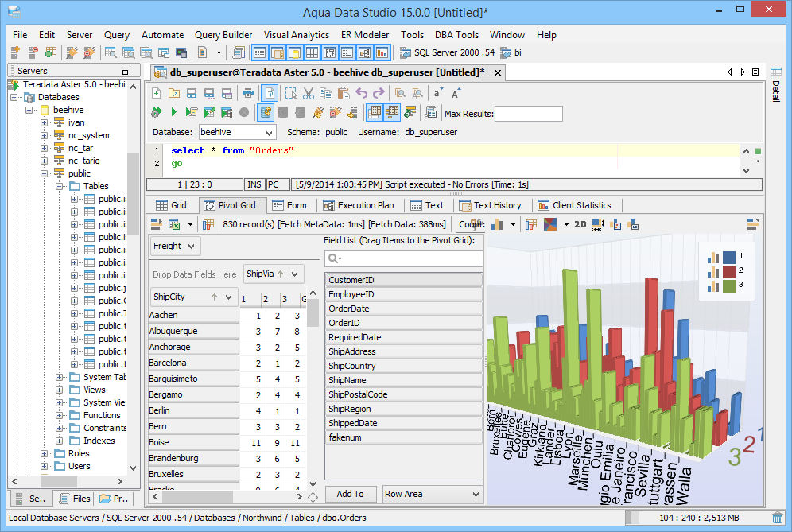Toggle the auto-commit button in query toolbar

tap(266, 112)
